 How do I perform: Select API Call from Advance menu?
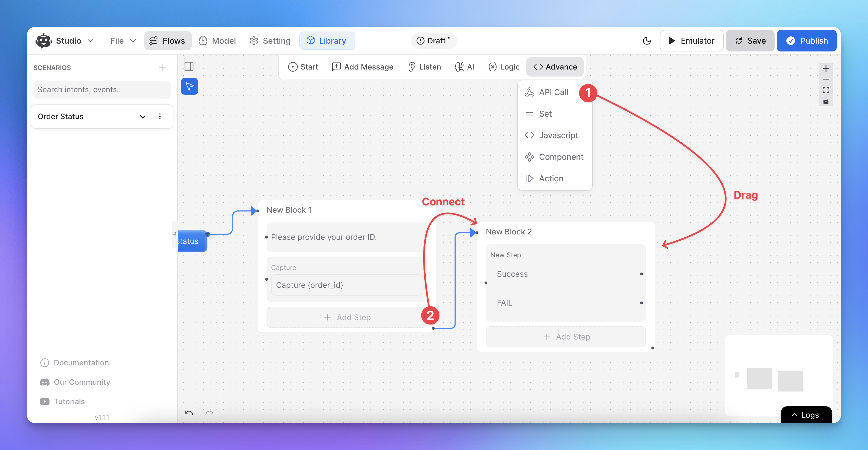(546, 92)
